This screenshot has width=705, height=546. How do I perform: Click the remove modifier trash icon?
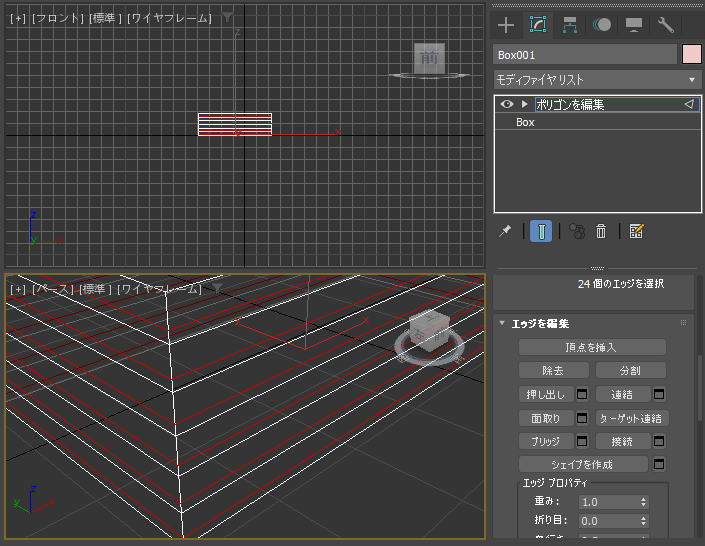pos(601,231)
